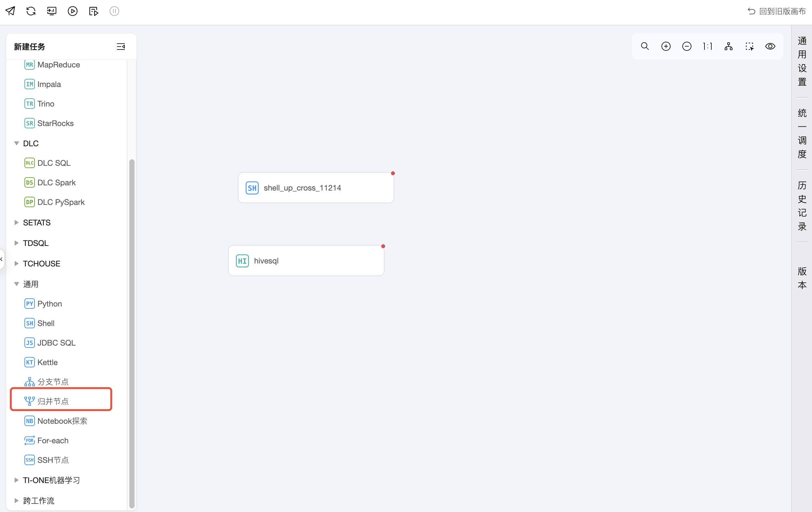The width and height of the screenshot is (812, 512).
Task: Zoom out with the minus circle icon
Action: pos(687,46)
